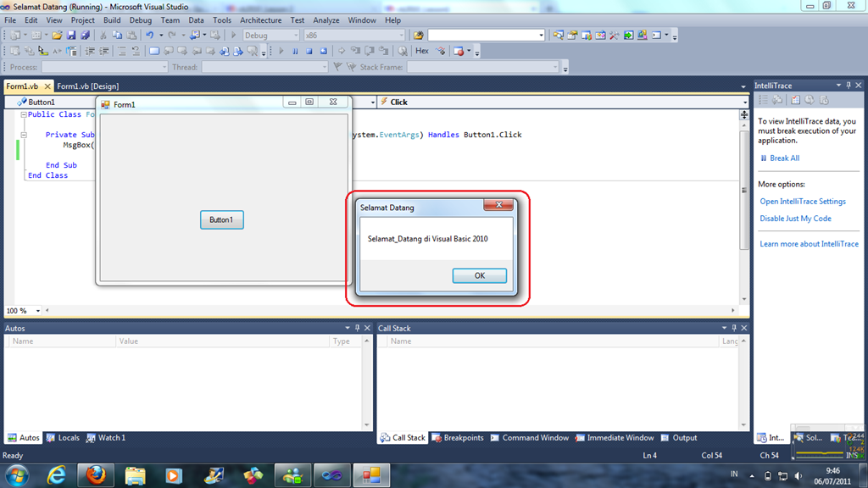Pin the Call Stack panel
The image size is (868, 488).
point(734,328)
